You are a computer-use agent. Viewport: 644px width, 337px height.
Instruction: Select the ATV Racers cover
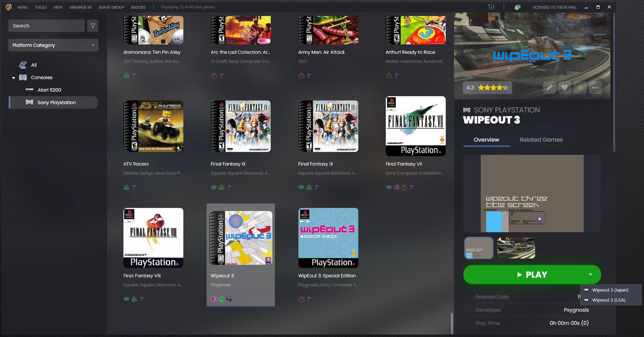153,126
